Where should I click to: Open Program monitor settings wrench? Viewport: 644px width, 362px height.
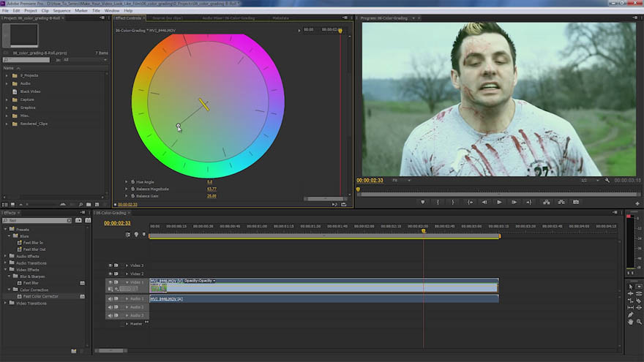(607, 180)
